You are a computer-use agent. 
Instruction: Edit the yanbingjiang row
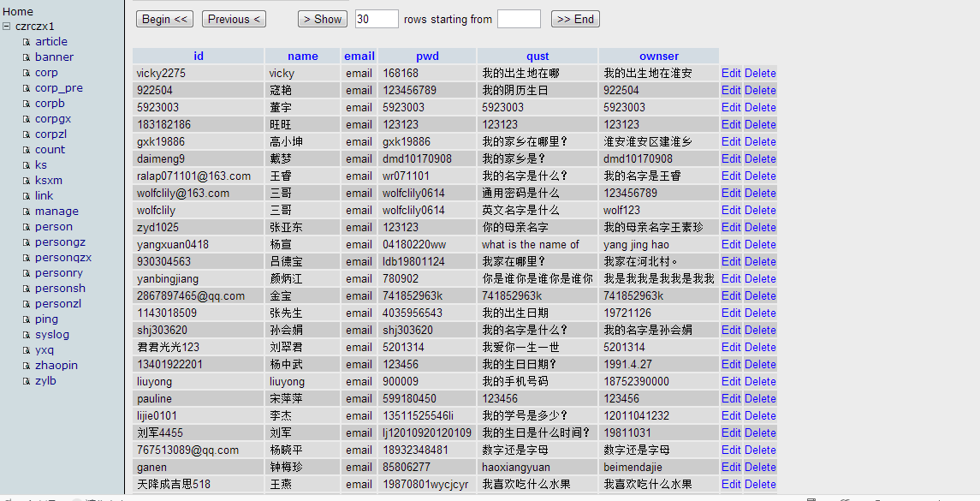(731, 278)
